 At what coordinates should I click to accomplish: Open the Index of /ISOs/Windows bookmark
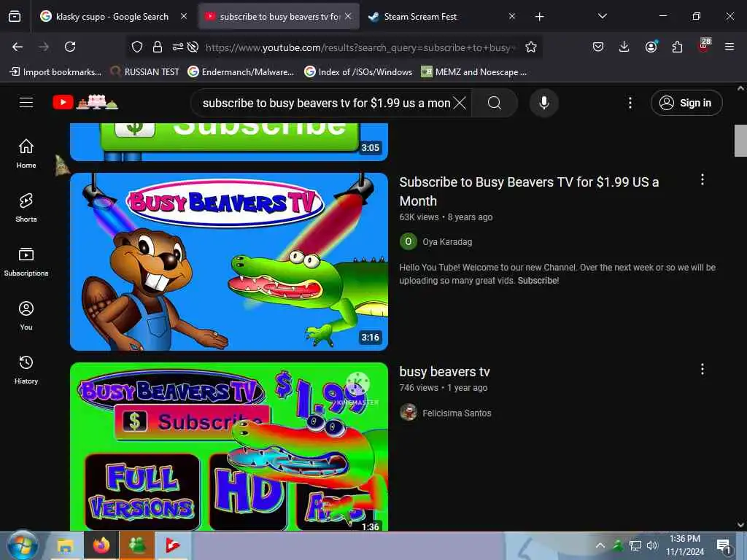pos(358,72)
